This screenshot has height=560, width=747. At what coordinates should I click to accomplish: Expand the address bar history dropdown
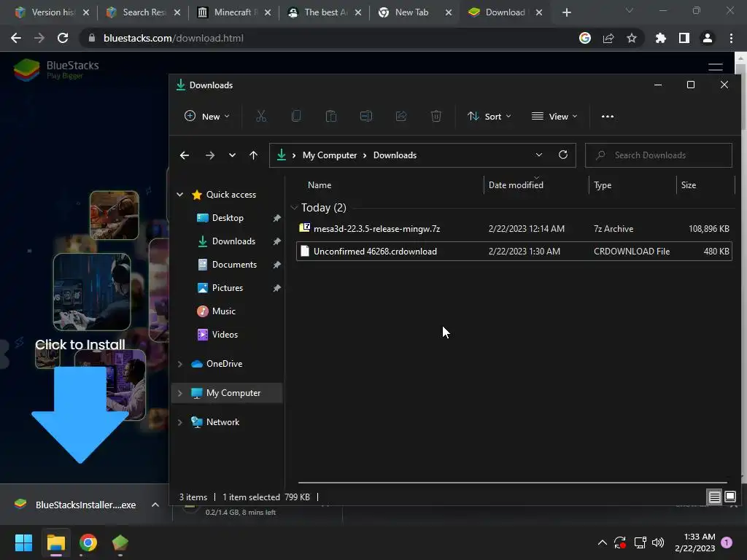point(539,155)
